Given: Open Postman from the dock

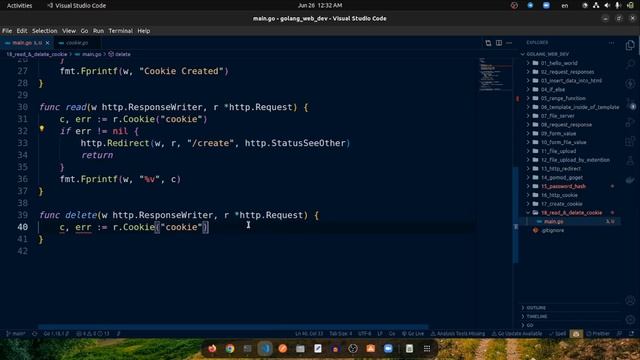Looking at the screenshot, I should [282, 348].
